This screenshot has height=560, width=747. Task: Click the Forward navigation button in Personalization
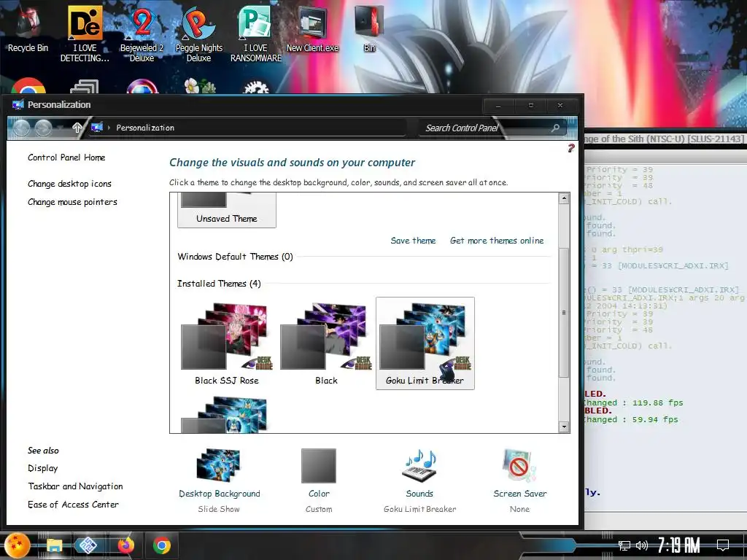coord(43,128)
